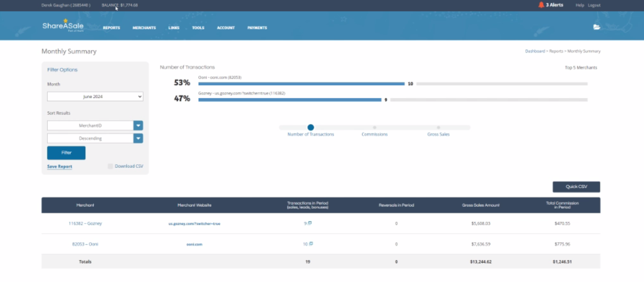Open the folder icon in header
The height and width of the screenshot is (282, 644).
(597, 27)
